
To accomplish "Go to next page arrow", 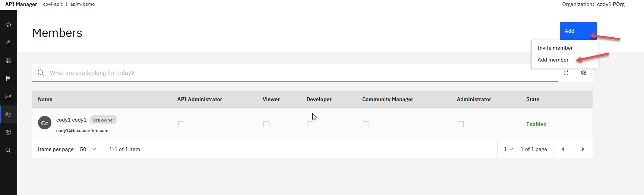I will pos(583,149).
